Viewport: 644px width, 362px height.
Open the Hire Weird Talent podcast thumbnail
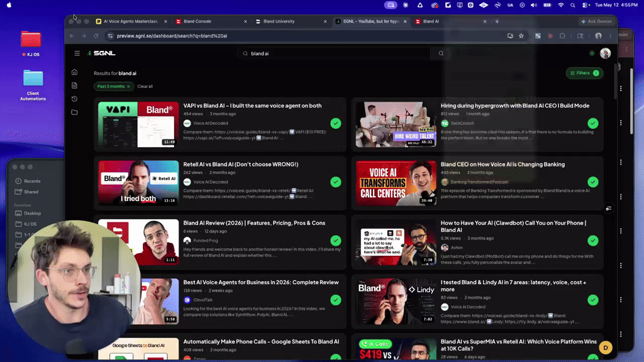tap(396, 124)
